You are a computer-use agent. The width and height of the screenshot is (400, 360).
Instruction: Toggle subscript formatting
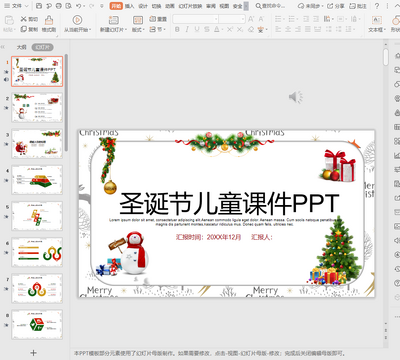240,30
